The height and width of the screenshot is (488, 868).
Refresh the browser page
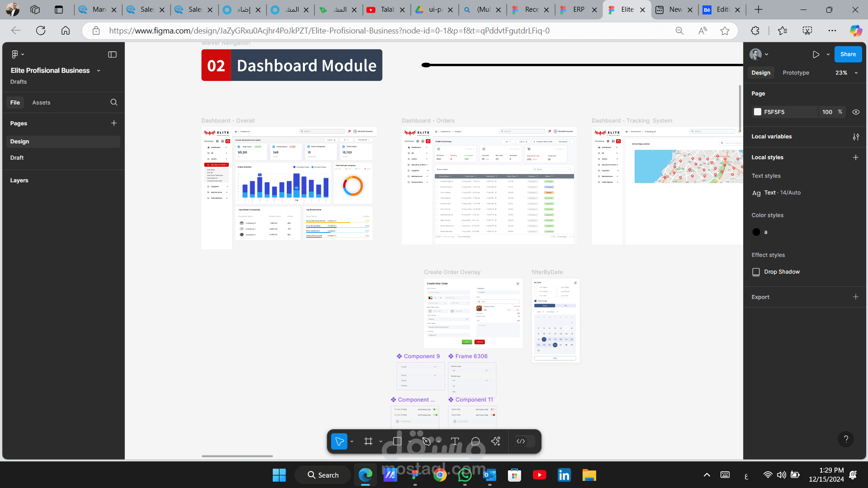(41, 31)
